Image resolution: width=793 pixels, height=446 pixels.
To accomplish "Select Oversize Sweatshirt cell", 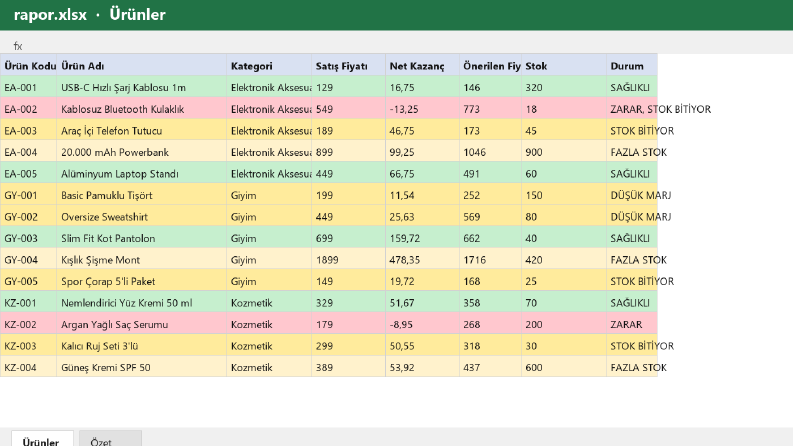I will pyautogui.click(x=142, y=216).
